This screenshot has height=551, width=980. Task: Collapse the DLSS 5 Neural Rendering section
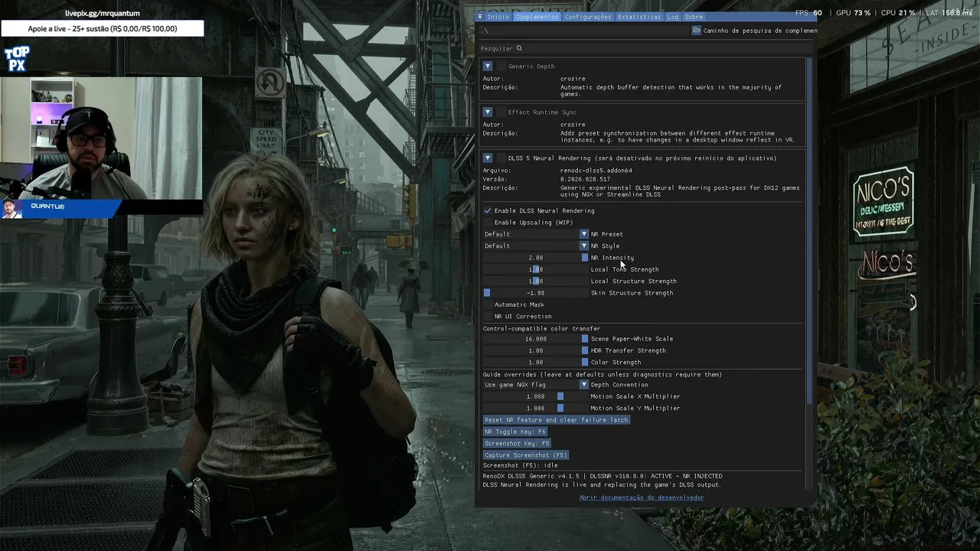(488, 158)
